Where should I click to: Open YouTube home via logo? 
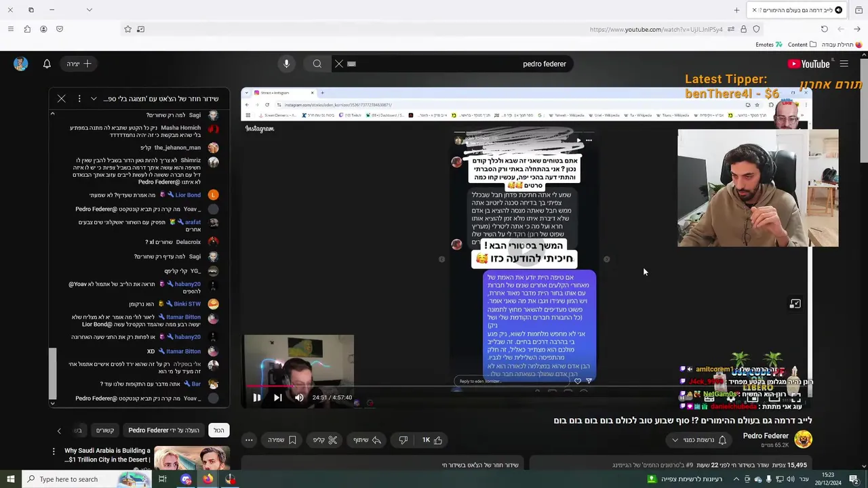coord(808,64)
